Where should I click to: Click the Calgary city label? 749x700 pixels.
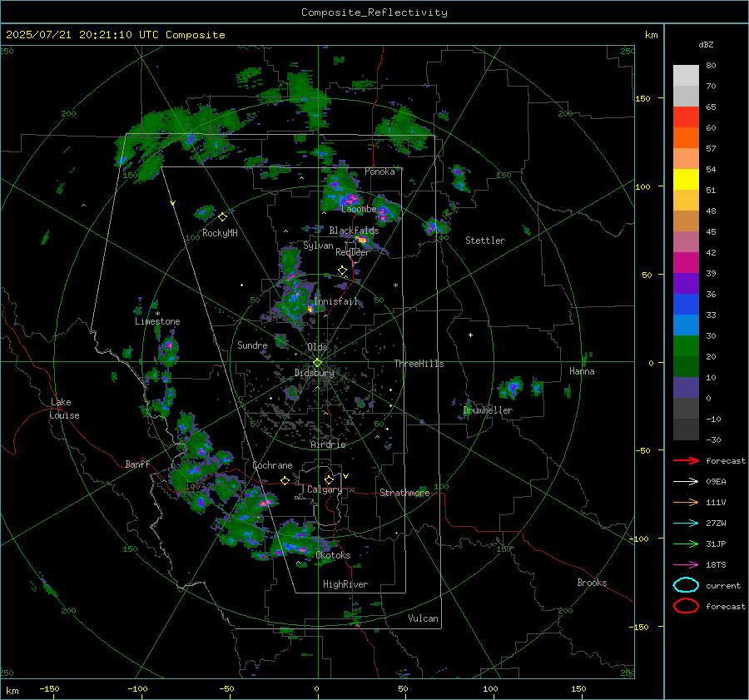[x=325, y=489]
